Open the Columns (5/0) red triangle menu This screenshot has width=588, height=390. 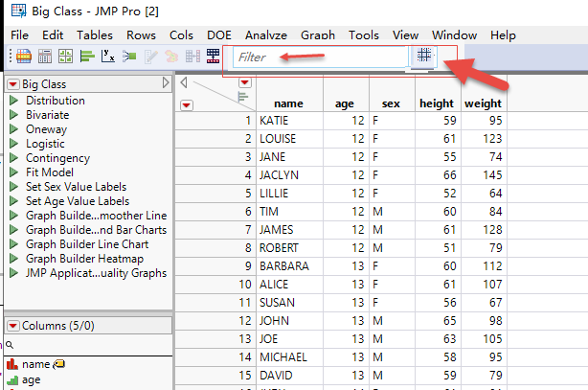click(12, 326)
